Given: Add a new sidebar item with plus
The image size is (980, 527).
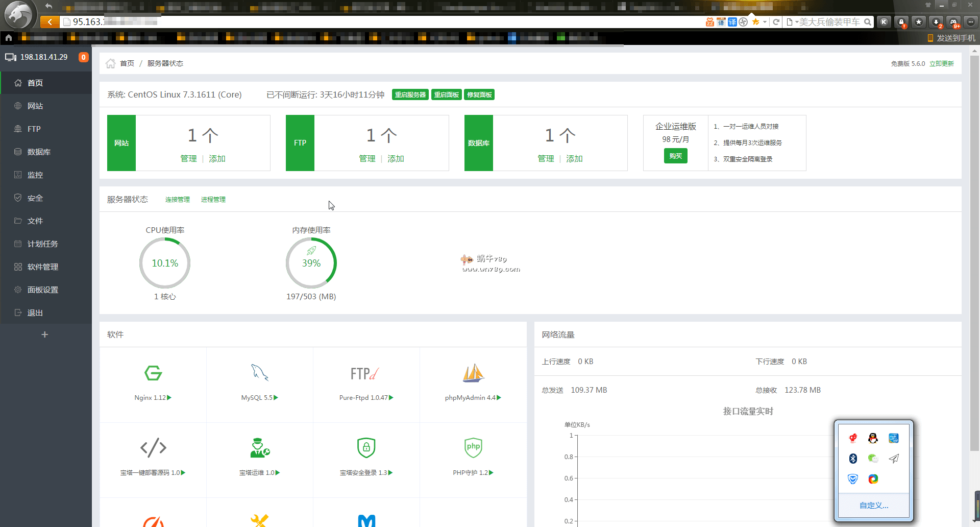Looking at the screenshot, I should pos(45,334).
